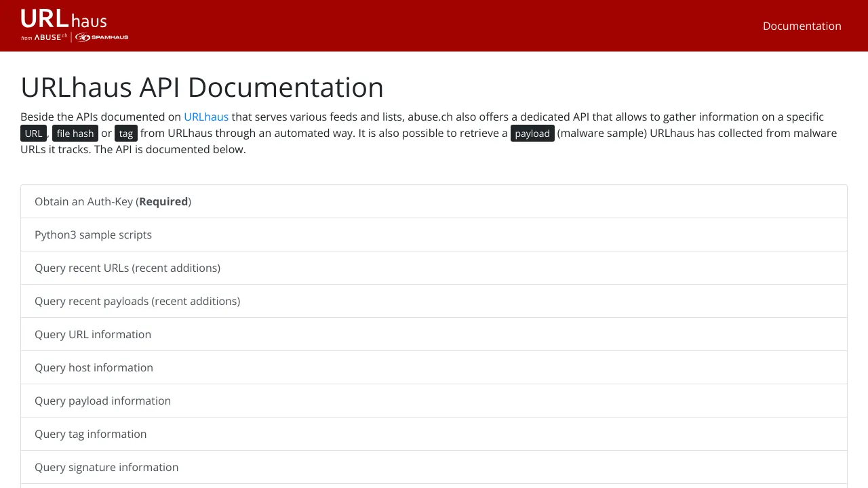Expand Query payload information section
Viewport: 868px width, 488px height.
point(434,401)
